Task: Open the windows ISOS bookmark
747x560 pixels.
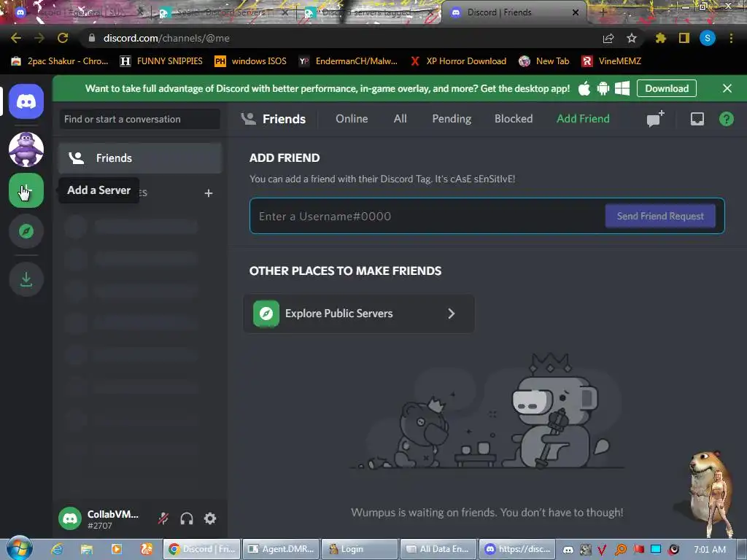Action: click(x=251, y=61)
